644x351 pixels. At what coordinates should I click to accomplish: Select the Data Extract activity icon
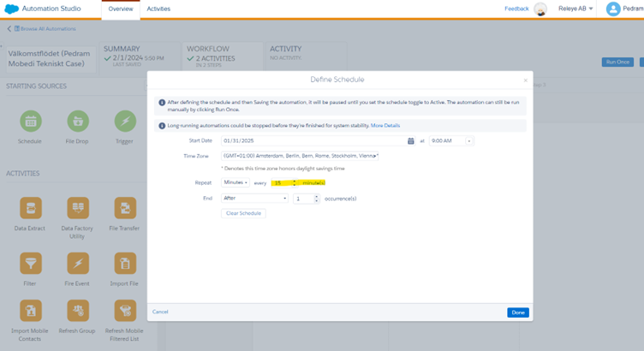tap(30, 208)
